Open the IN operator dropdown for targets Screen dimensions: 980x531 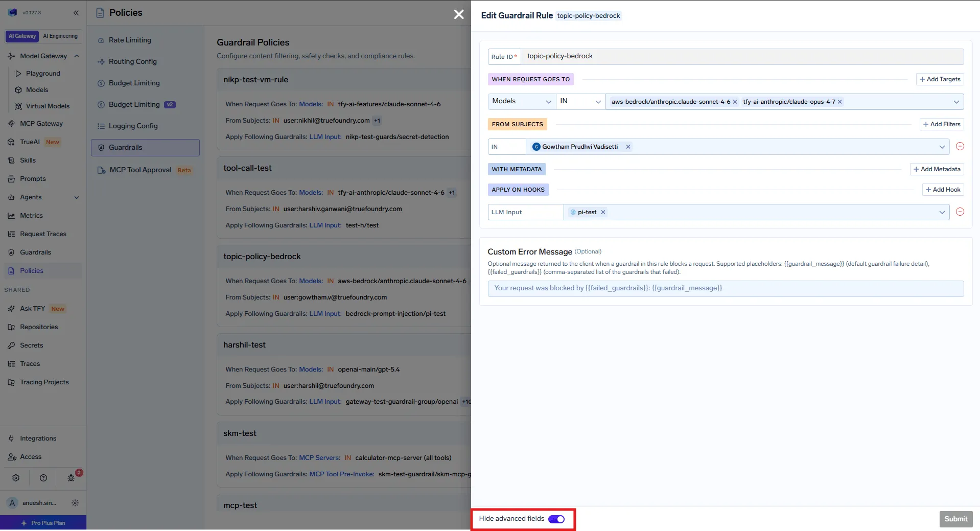(x=580, y=101)
